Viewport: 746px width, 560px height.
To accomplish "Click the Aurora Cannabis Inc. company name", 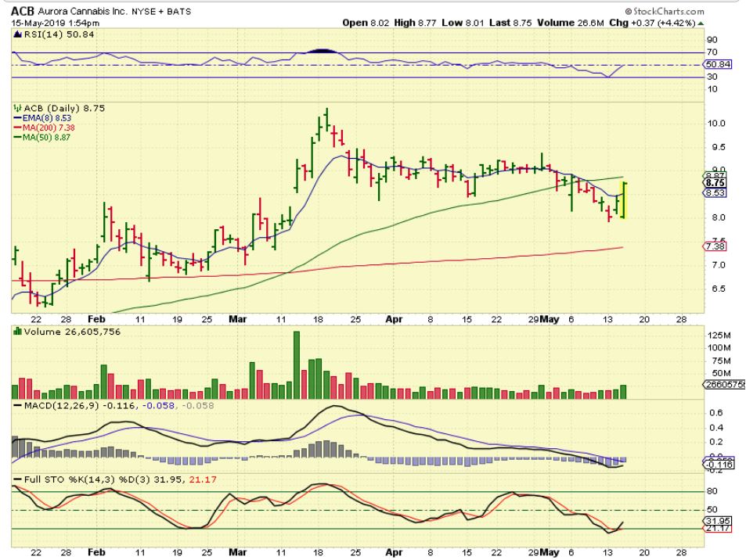I will coord(83,12).
